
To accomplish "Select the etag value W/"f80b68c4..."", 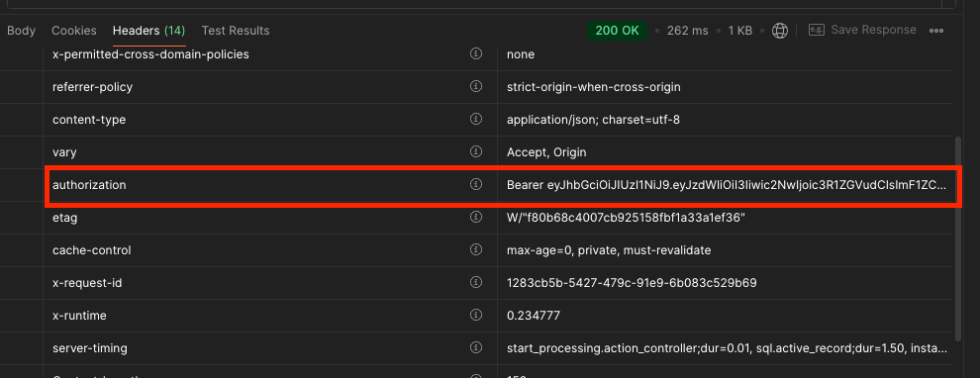I will 627,218.
